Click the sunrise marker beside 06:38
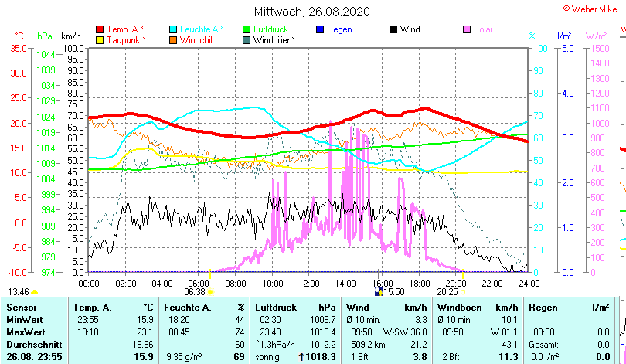 [x=210, y=293]
